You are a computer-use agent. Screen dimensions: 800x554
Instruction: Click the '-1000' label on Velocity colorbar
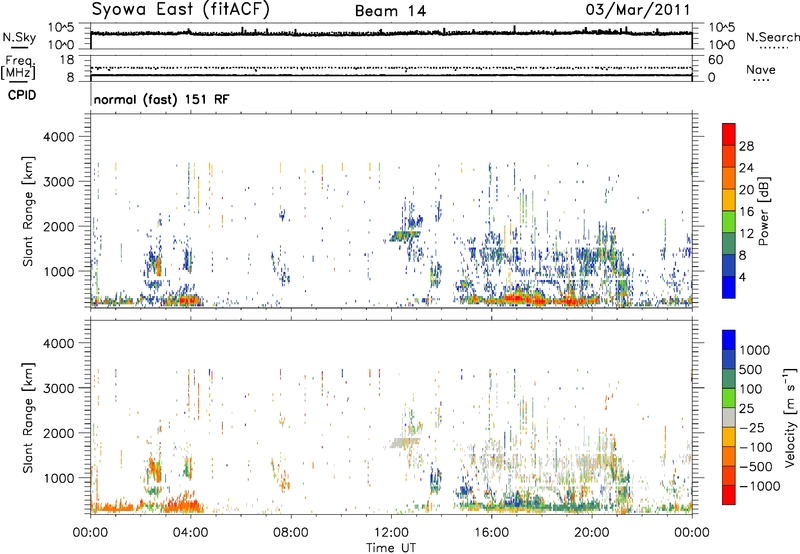pyautogui.click(x=759, y=486)
